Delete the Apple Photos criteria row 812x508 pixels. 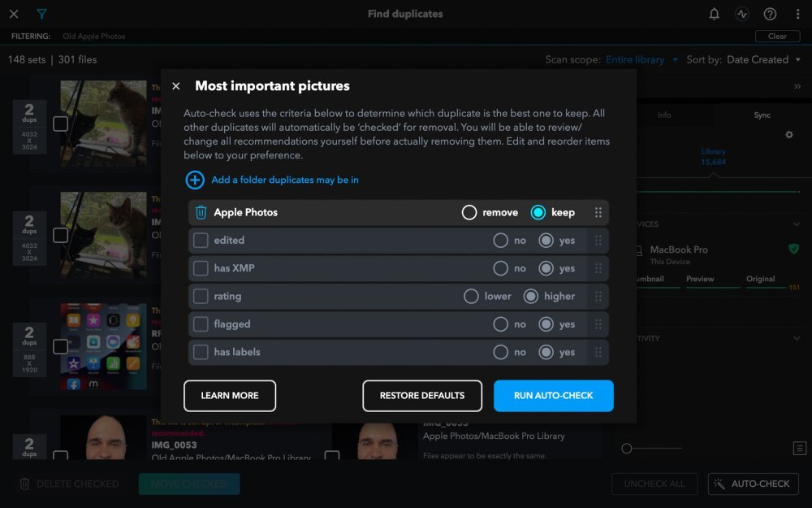click(201, 212)
